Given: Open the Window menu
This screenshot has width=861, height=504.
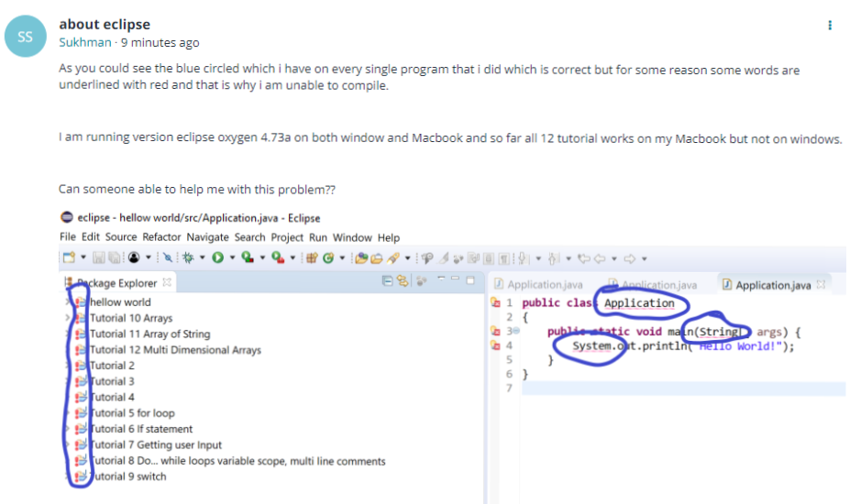Looking at the screenshot, I should (x=352, y=237).
